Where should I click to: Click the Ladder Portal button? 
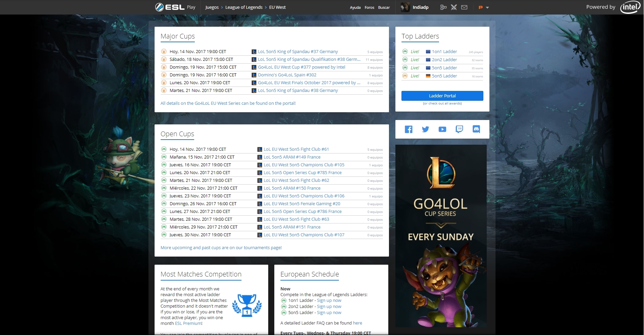click(x=442, y=96)
